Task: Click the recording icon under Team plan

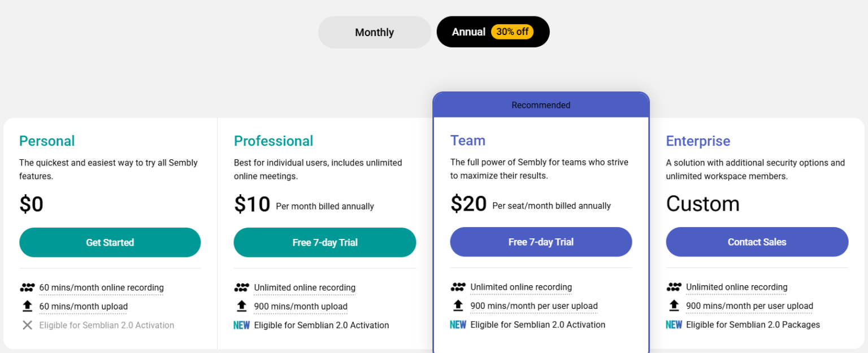Action: 458,286
